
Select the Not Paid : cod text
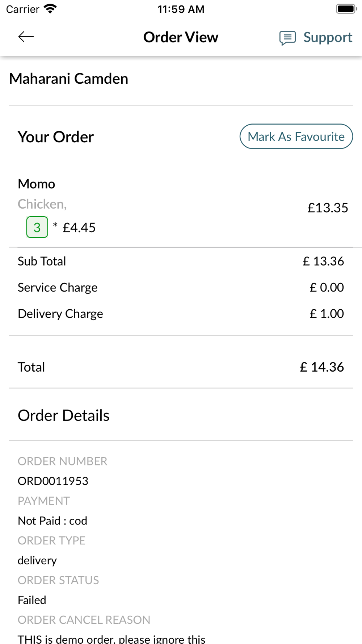tap(52, 521)
